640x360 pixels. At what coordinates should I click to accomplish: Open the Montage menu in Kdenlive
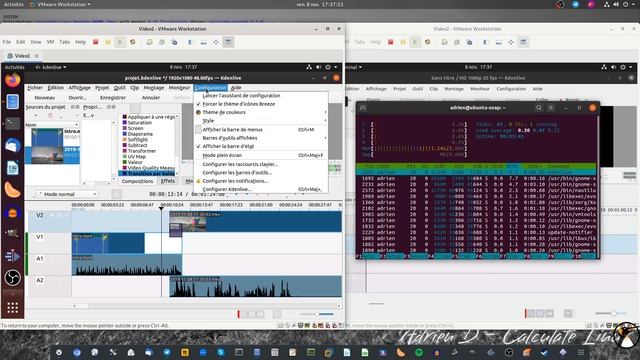(154, 88)
